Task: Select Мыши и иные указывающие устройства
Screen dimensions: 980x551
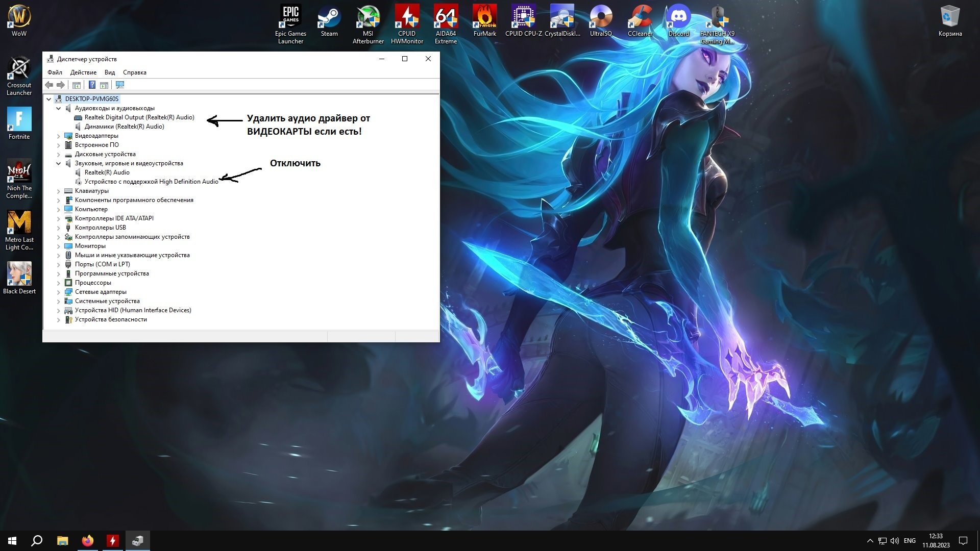Action: coord(132,255)
